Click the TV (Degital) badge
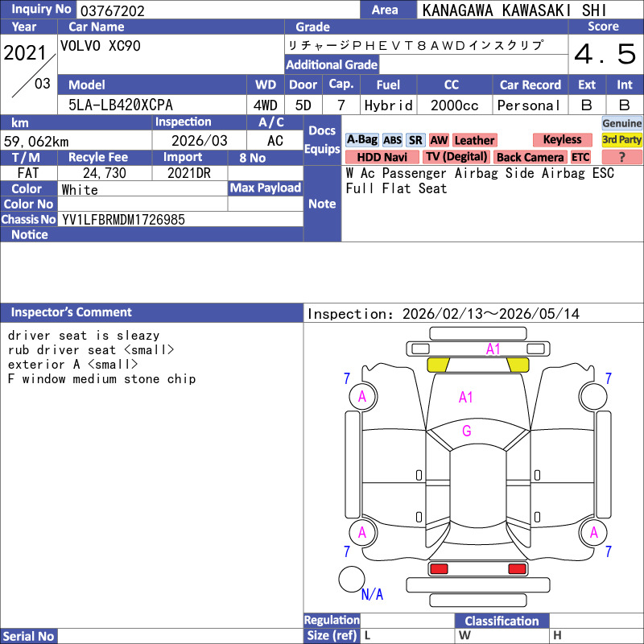Screen dimensions: 644x644 [x=456, y=158]
